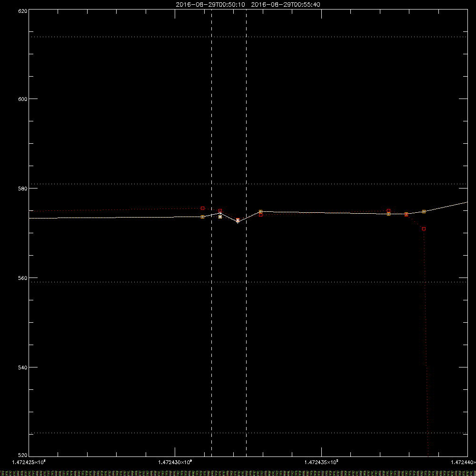The image size is (476, 476).
Task: Click the marker at the white line's dip between dashed lines
Action: [x=238, y=221]
